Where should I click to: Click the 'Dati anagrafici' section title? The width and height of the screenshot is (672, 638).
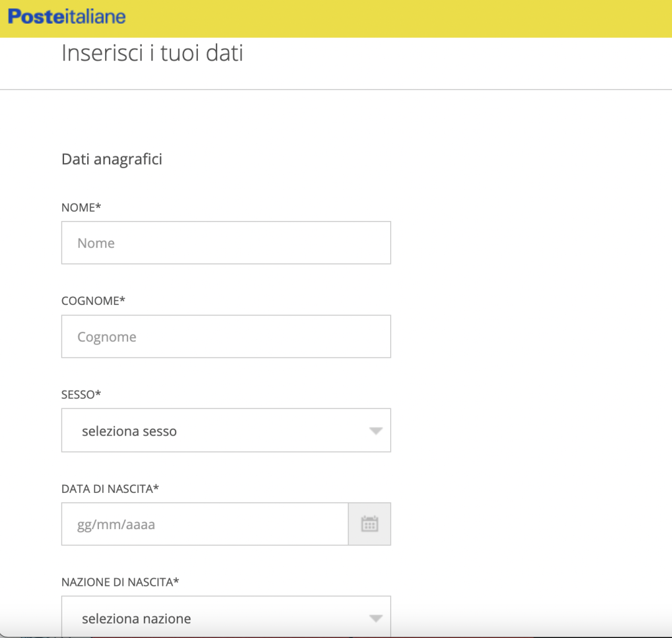112,159
